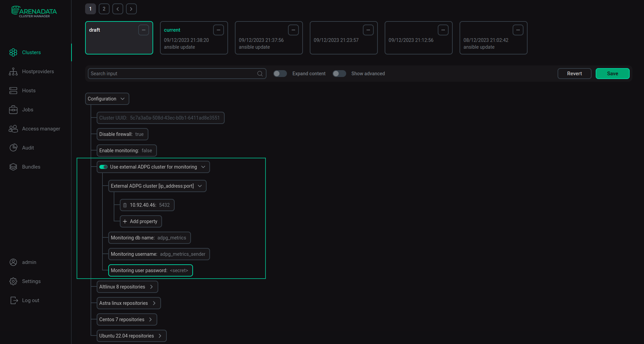Select the 08/12/2023 21:02:42 ansible update card
644x344 pixels.
click(494, 38)
